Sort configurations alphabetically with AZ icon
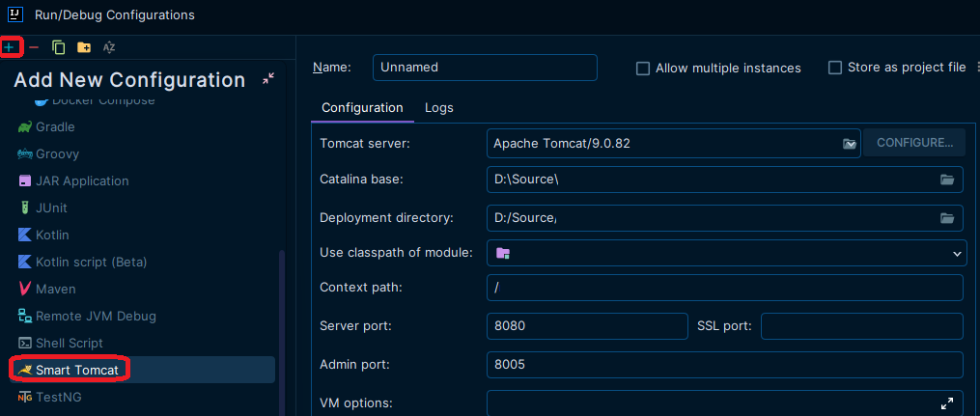Screen dimensions: 980x416 [109, 47]
